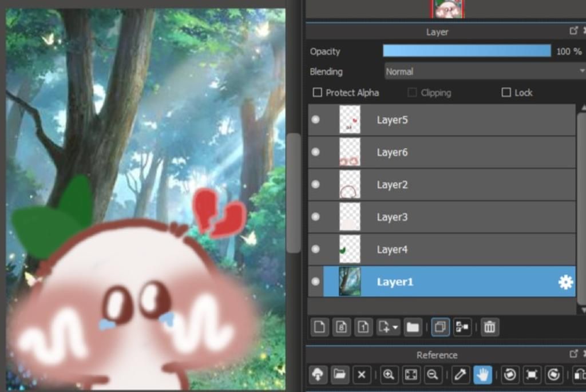Viewport: 586px width, 392px height.
Task: Undock the Layer panel
Action: pyautogui.click(x=573, y=31)
